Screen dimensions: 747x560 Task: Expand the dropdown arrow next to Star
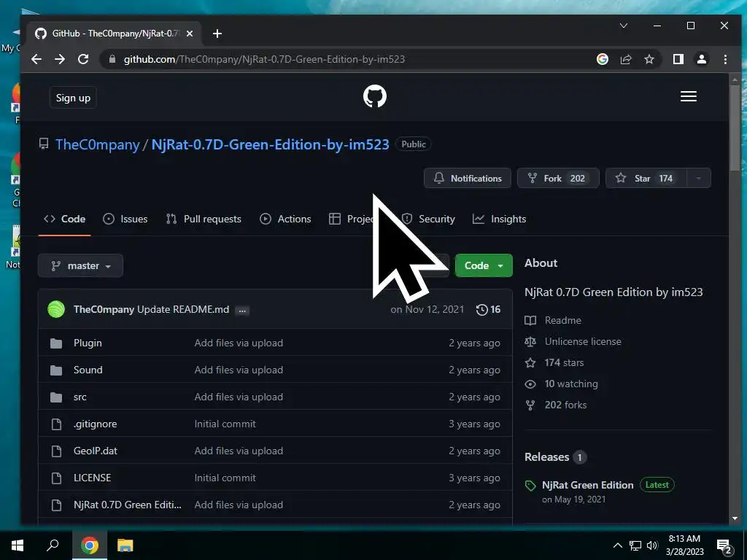coord(698,178)
